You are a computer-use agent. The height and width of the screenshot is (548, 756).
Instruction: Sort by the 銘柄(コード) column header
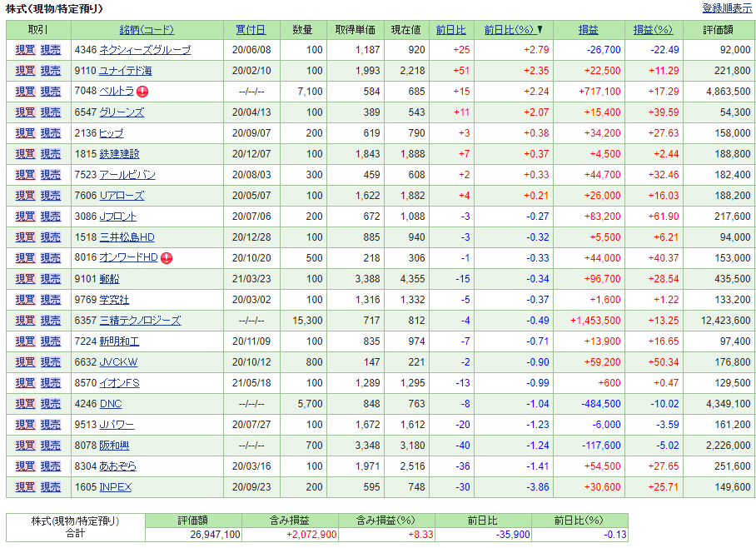click(x=147, y=30)
